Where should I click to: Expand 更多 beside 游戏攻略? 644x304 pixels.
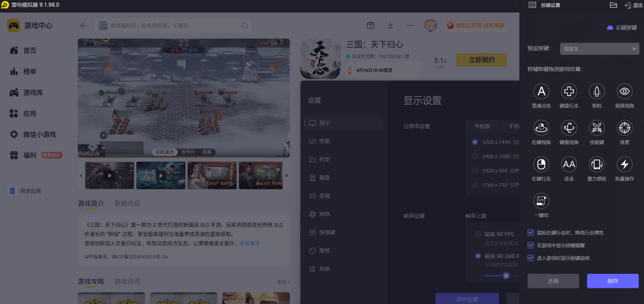[283, 282]
